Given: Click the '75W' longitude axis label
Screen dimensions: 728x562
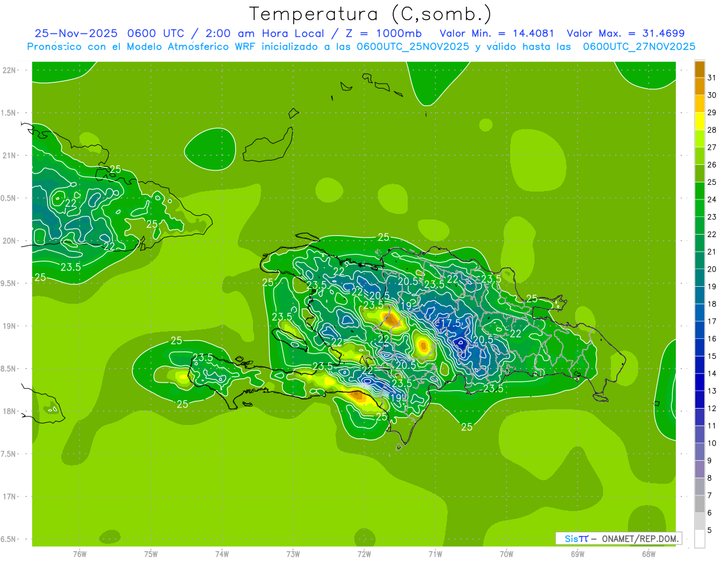Looking at the screenshot, I should [x=151, y=554].
